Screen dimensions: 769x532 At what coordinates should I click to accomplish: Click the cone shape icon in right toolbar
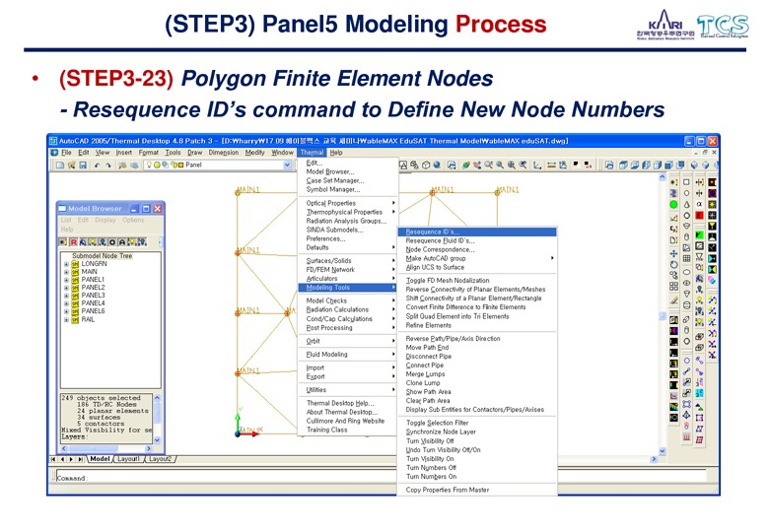tap(686, 204)
